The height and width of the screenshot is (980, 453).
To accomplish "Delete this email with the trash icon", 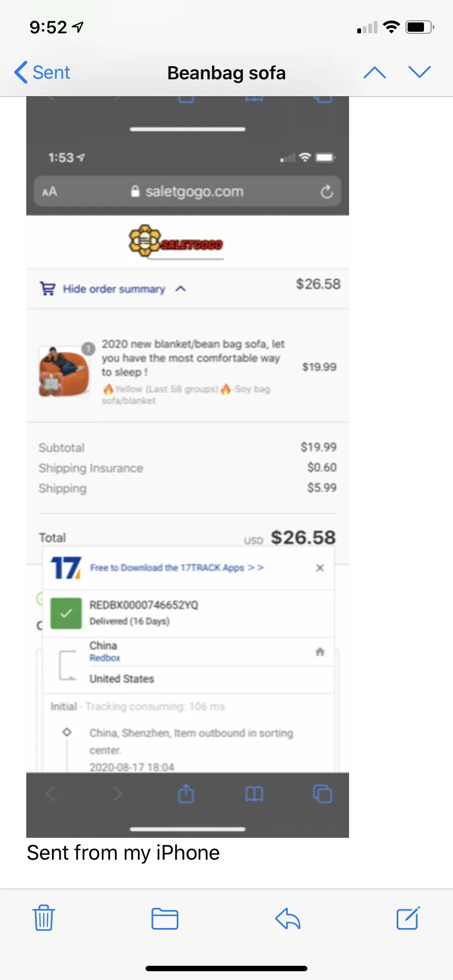I will click(x=43, y=918).
